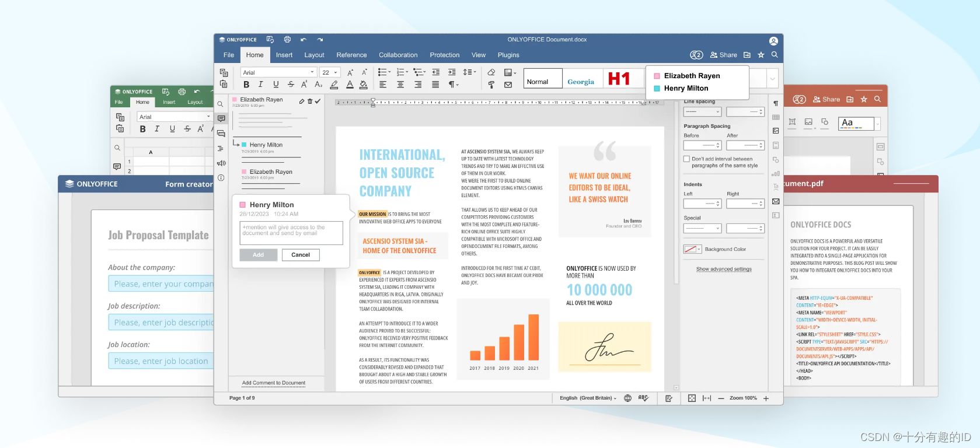Image resolution: width=980 pixels, height=448 pixels.
Task: Open image settings icon in right sidebar
Action: coord(776,131)
